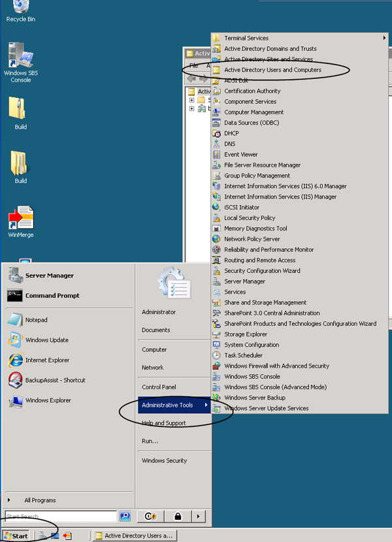This screenshot has width=392, height=542.
Task: Open Security Configuration Wizard
Action: [x=300, y=271]
